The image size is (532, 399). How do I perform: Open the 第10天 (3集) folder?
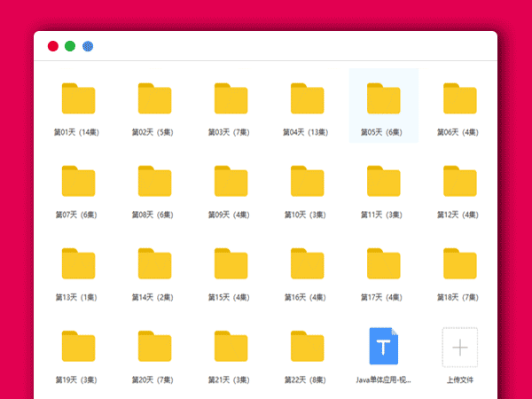click(307, 181)
